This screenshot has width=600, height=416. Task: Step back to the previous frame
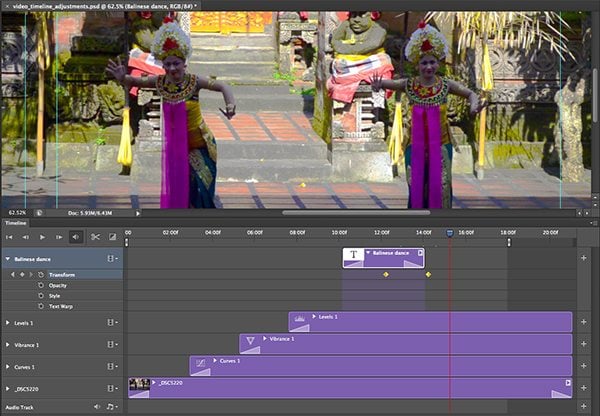point(25,237)
